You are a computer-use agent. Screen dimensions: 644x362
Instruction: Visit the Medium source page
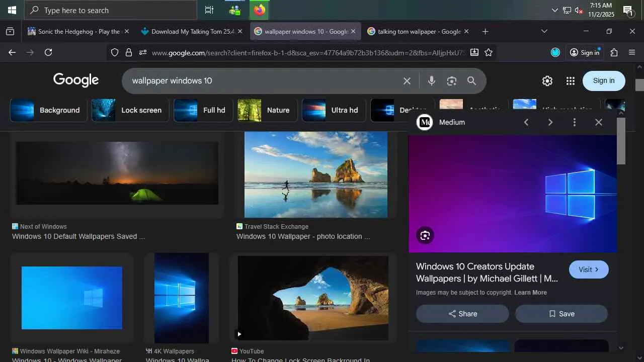[x=589, y=269]
